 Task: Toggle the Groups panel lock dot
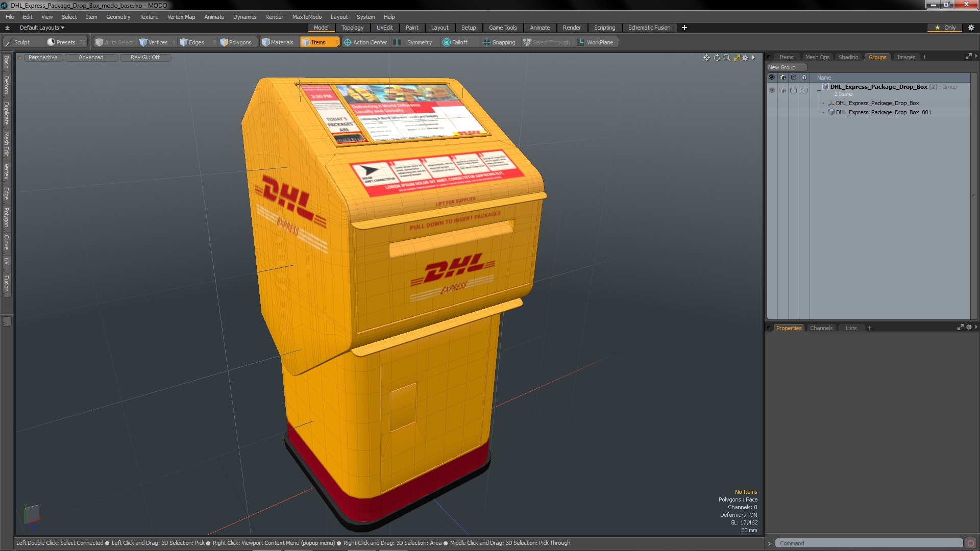(769, 57)
